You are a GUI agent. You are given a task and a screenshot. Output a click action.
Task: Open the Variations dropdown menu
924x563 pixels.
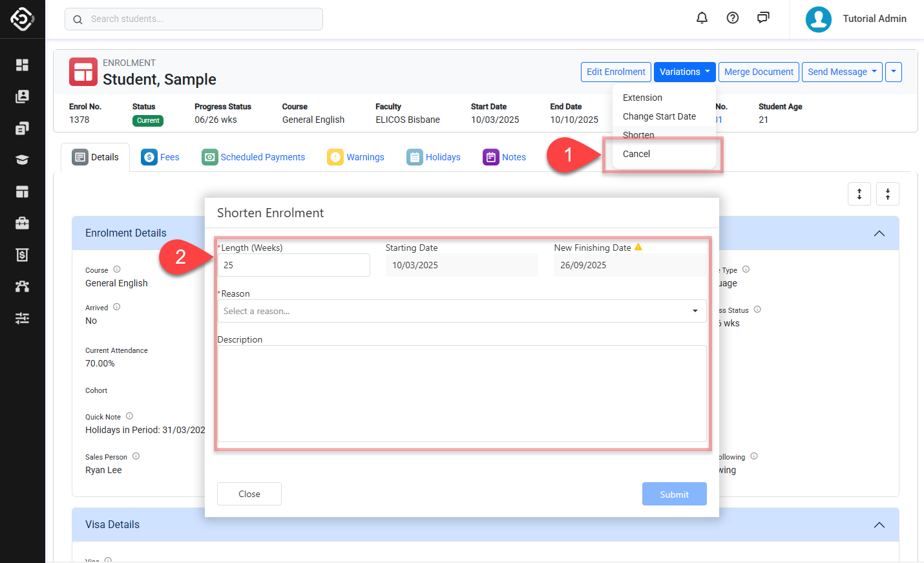point(684,72)
